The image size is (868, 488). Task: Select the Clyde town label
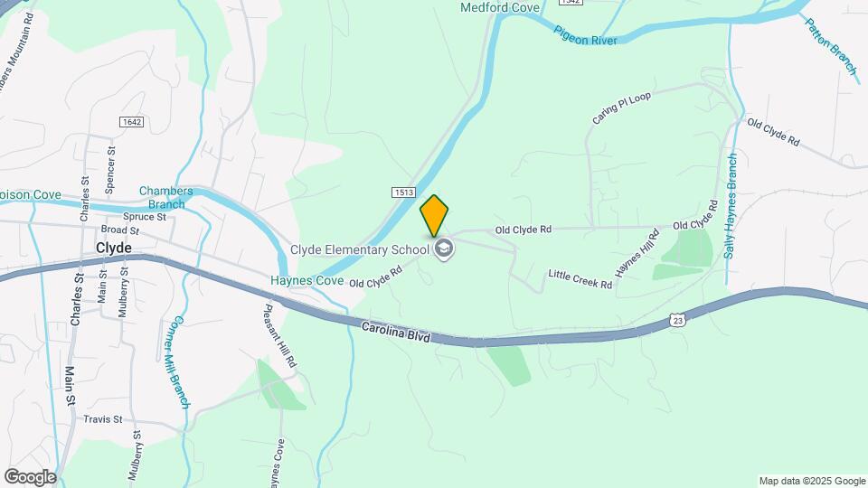tap(114, 248)
